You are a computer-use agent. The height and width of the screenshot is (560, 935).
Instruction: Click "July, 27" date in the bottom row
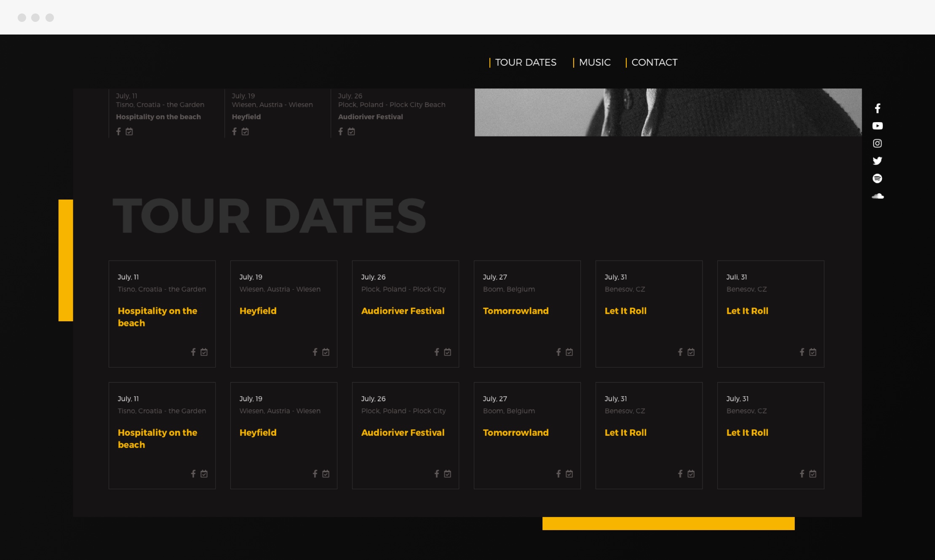coord(495,399)
